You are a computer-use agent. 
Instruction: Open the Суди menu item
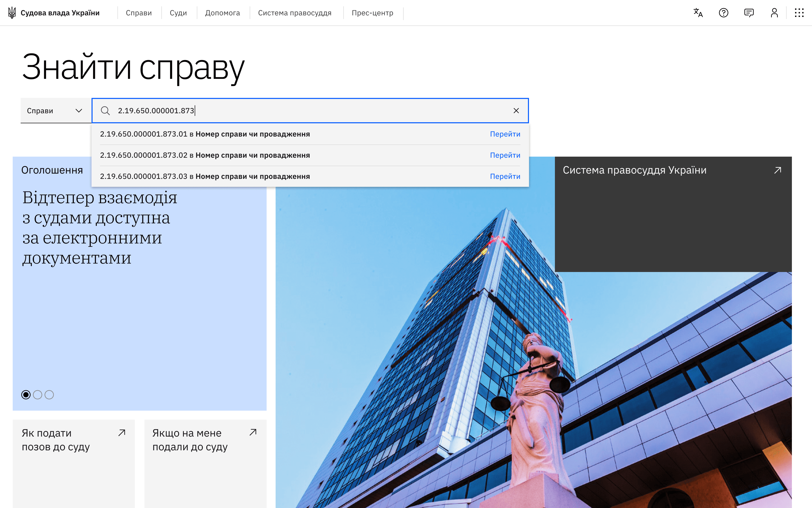pyautogui.click(x=178, y=13)
